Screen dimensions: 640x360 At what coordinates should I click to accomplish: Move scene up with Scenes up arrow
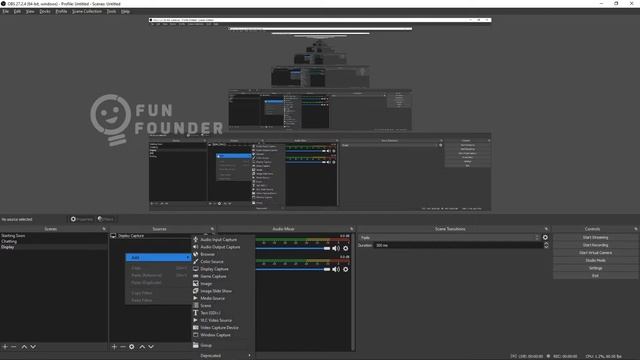[24, 347]
